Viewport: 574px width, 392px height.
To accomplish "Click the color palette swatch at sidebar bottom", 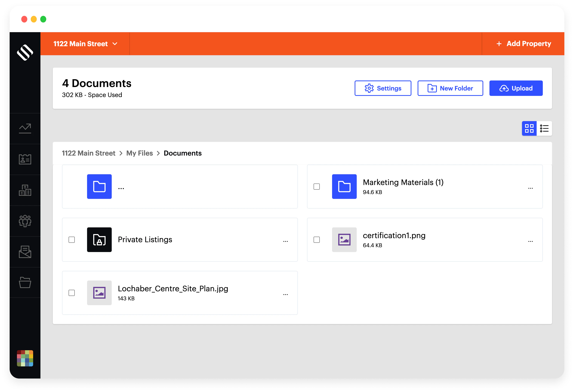I will pos(25,358).
